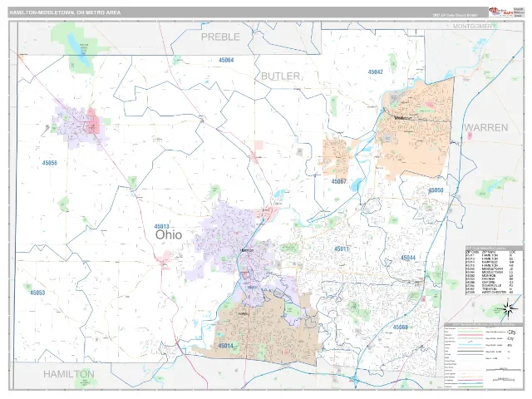Viewport: 532px width, 399px height.
Task: Click the largest 'City' sample in legend
Action: [512, 332]
